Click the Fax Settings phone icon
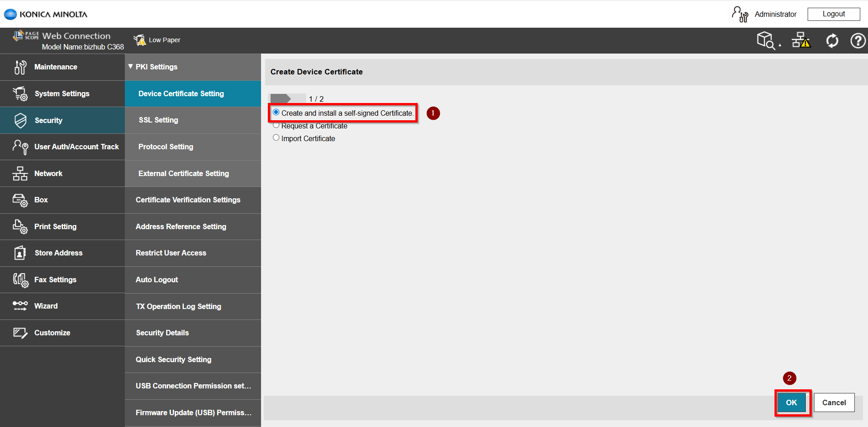 tap(20, 280)
